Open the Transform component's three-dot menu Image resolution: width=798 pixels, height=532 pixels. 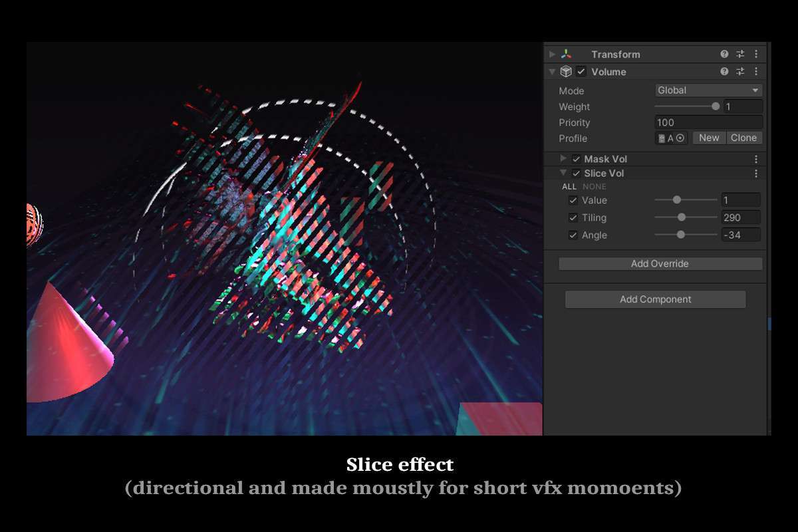[x=756, y=55]
